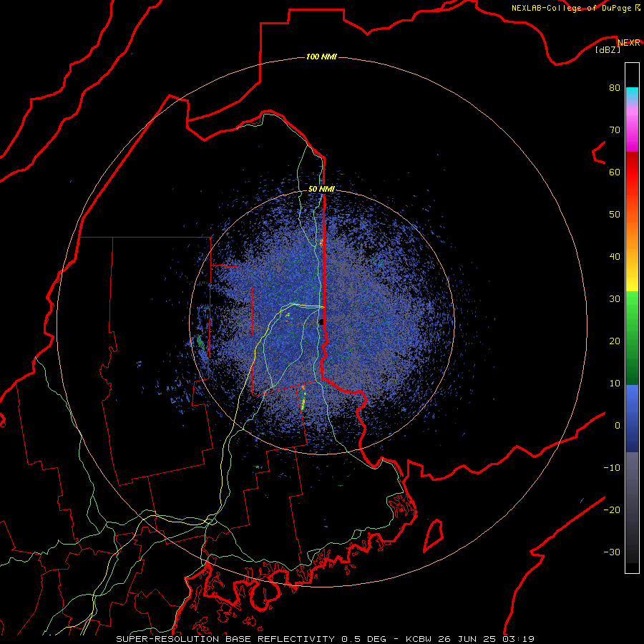Select the 20 value on the dBZ scale

pyautogui.click(x=615, y=341)
